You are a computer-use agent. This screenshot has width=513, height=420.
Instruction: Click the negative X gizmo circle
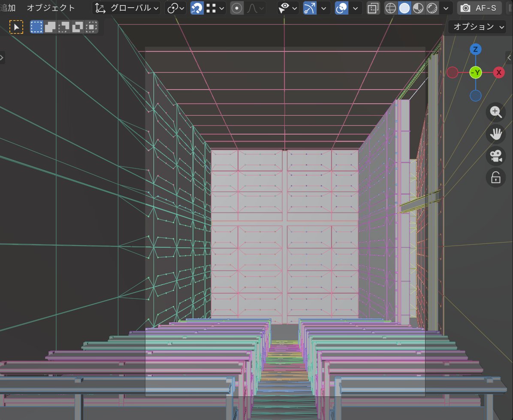[452, 72]
